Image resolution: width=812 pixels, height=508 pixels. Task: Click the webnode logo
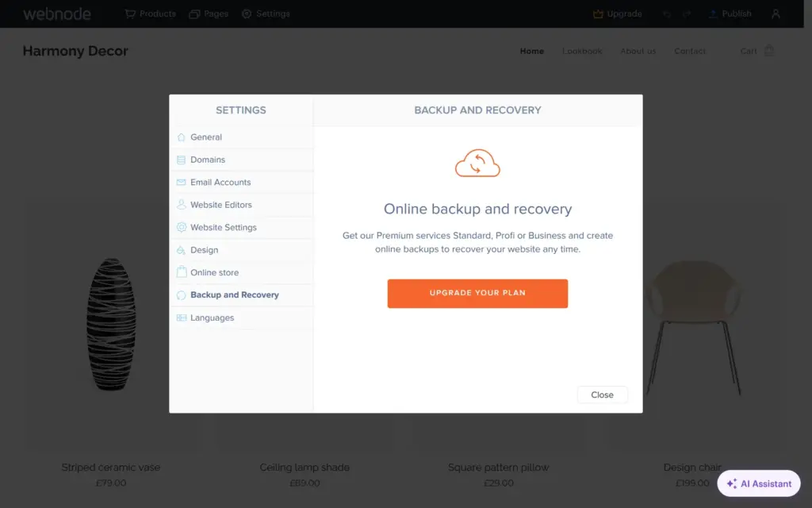[x=57, y=14]
